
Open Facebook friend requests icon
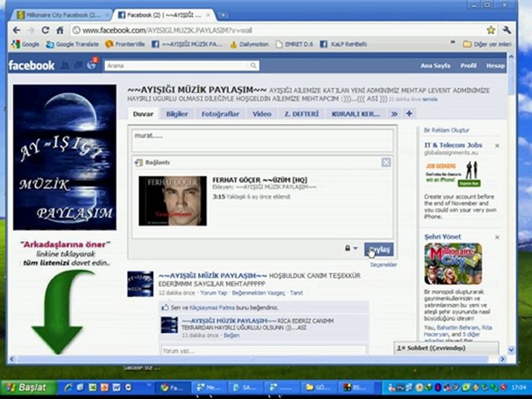[x=65, y=65]
